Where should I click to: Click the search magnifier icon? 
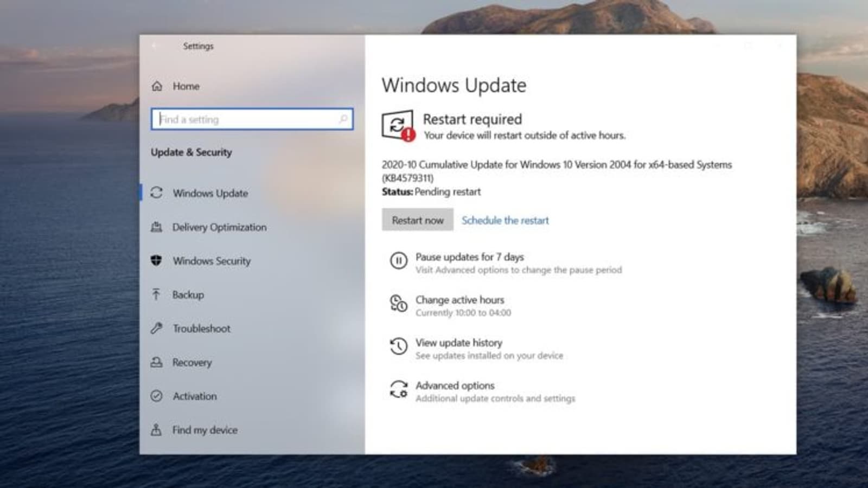pyautogui.click(x=343, y=119)
